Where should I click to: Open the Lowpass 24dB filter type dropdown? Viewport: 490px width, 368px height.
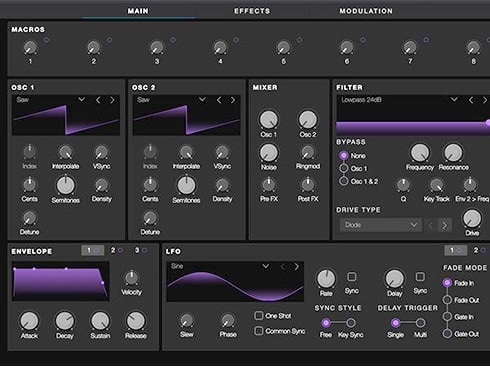click(454, 99)
